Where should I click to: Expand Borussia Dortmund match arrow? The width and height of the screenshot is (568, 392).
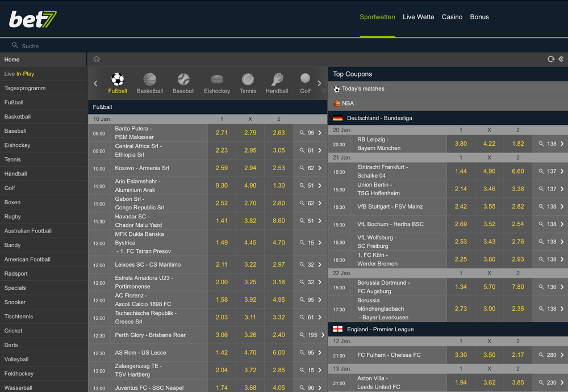pos(562,286)
